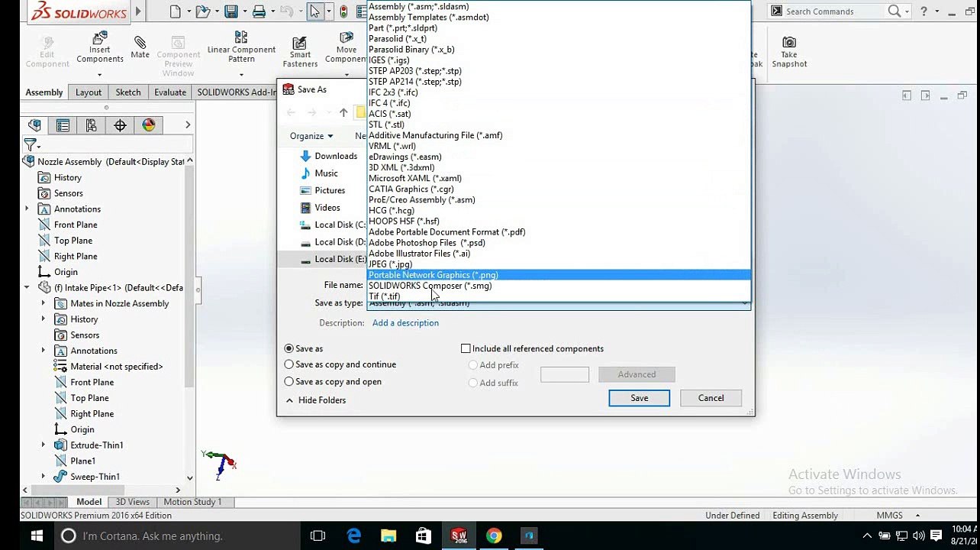Select the Mate tool

tap(140, 47)
